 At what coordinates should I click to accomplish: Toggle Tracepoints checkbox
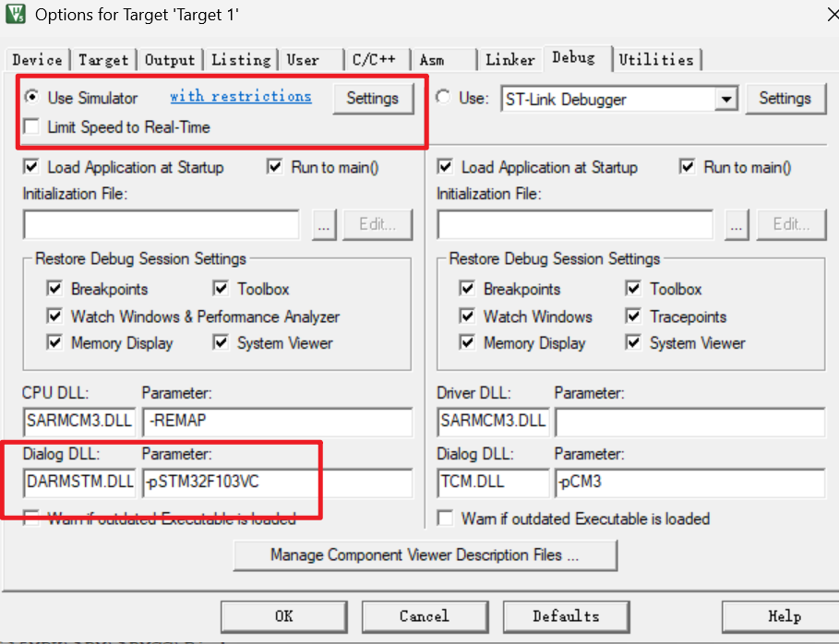pyautogui.click(x=633, y=316)
